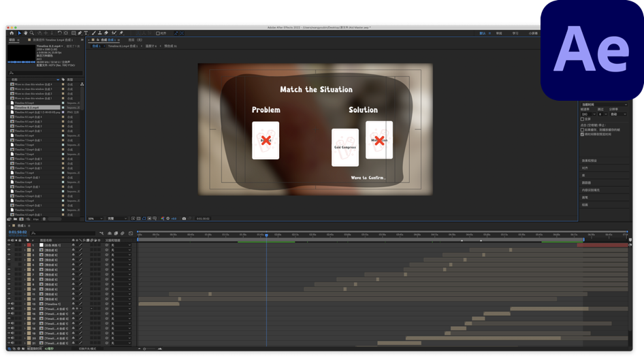Switch to the Project panel tab
The image size is (644, 358).
pos(12,40)
